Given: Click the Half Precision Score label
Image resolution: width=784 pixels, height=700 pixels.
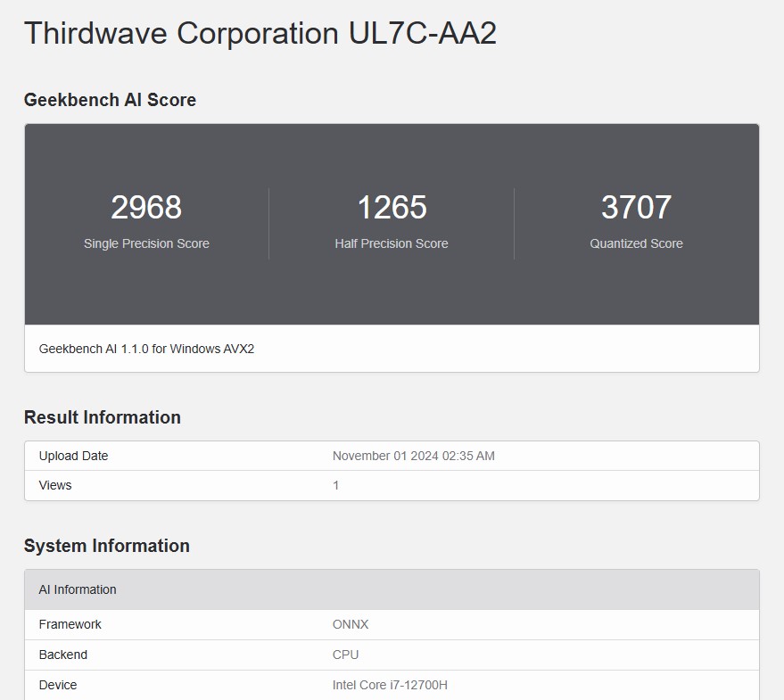Looking at the screenshot, I should [x=392, y=243].
